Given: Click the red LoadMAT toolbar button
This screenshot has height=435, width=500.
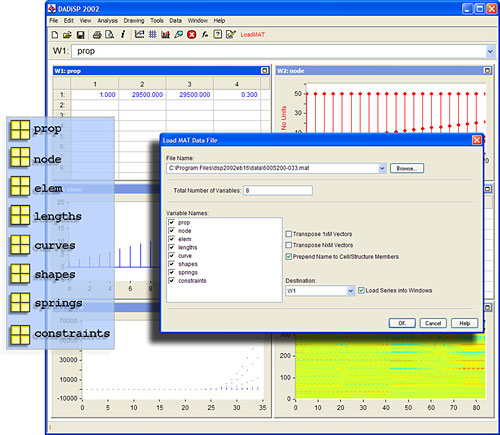Looking at the screenshot, I should pos(253,35).
